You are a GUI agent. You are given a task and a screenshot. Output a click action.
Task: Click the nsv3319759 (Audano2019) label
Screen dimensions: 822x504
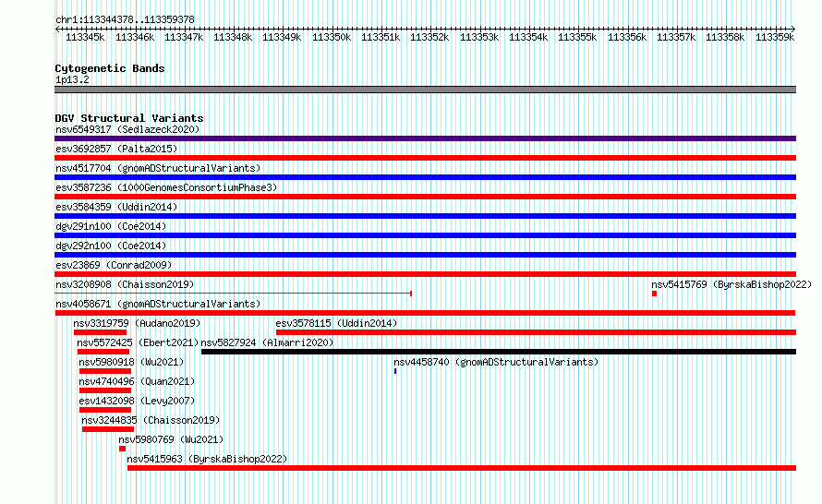click(137, 323)
